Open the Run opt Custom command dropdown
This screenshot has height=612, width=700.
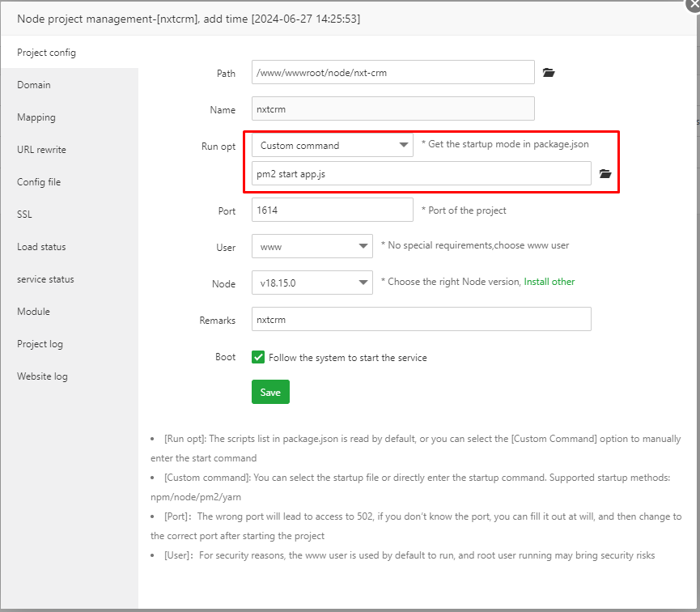pyautogui.click(x=332, y=146)
